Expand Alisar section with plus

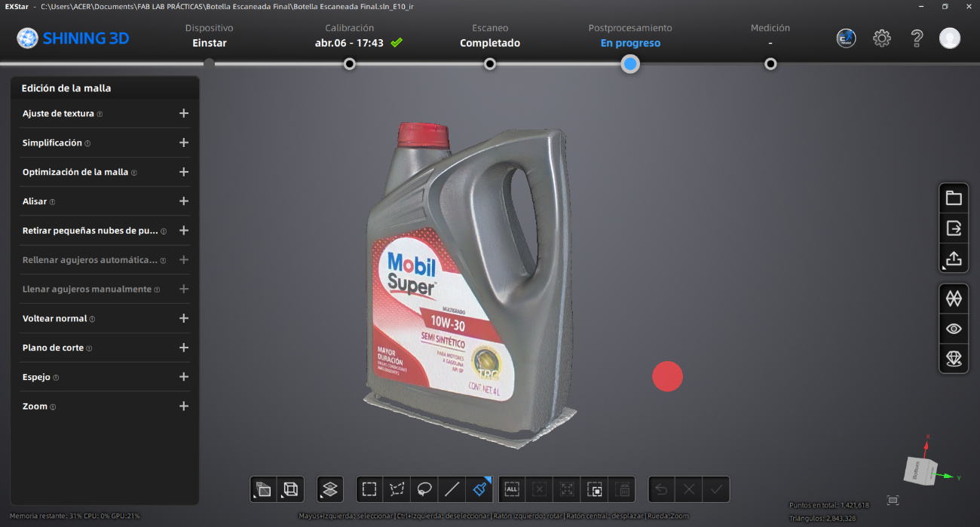(183, 201)
